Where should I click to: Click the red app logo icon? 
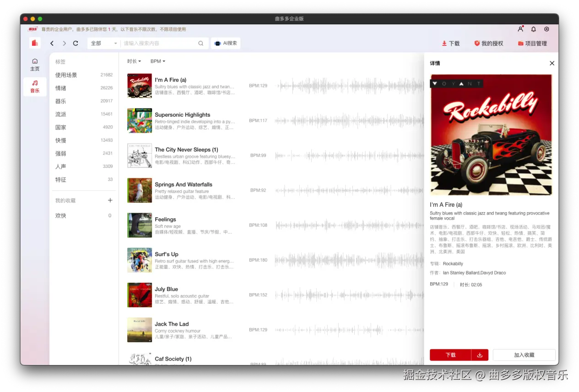tap(35, 43)
